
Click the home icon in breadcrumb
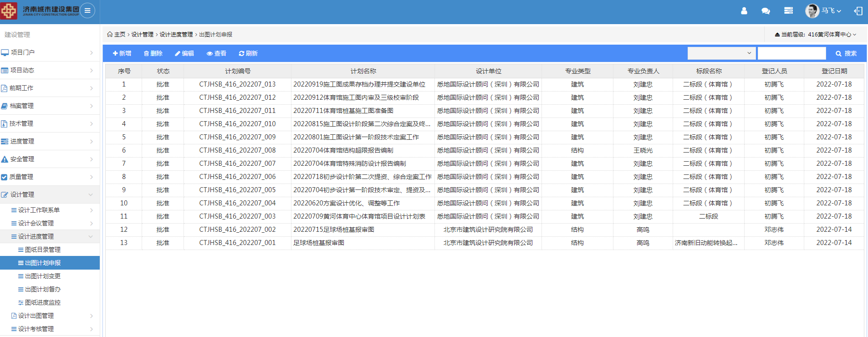click(110, 34)
